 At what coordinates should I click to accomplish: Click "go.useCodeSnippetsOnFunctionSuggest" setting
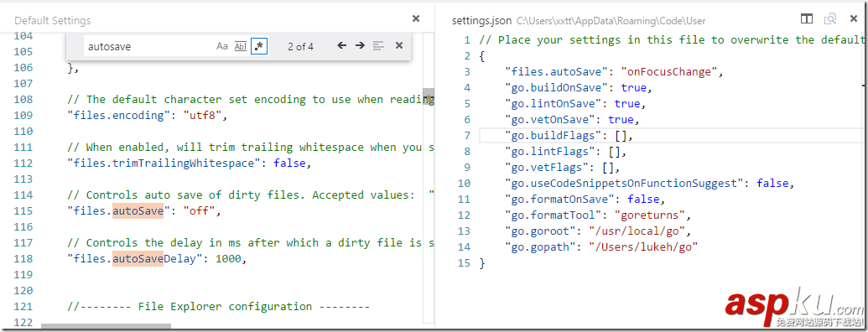pyautogui.click(x=624, y=183)
